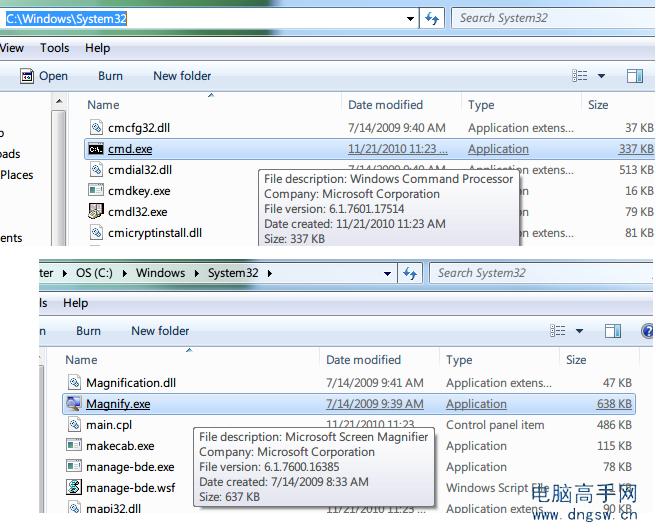Open address history dropdown in bottom window
656x532 pixels.
click(x=387, y=274)
